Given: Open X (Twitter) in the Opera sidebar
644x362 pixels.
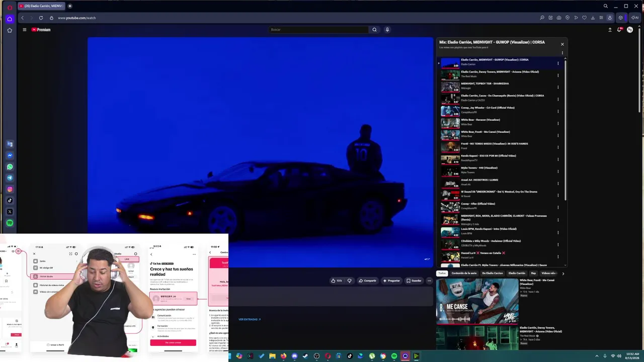Looking at the screenshot, I should [x=10, y=212].
